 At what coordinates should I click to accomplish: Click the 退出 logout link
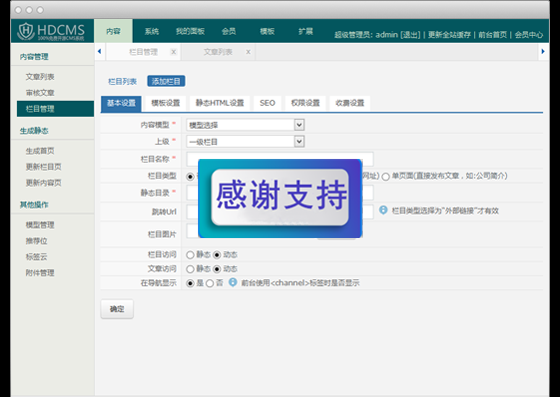point(410,35)
